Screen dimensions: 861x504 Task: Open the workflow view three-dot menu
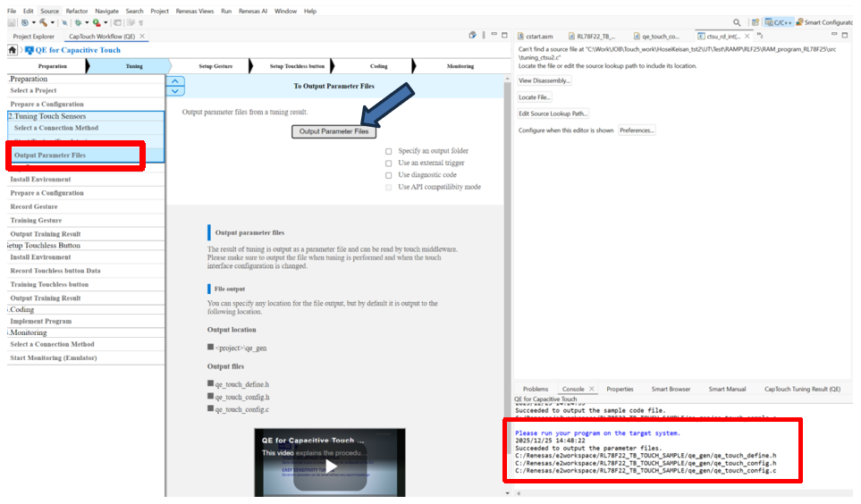pos(484,35)
